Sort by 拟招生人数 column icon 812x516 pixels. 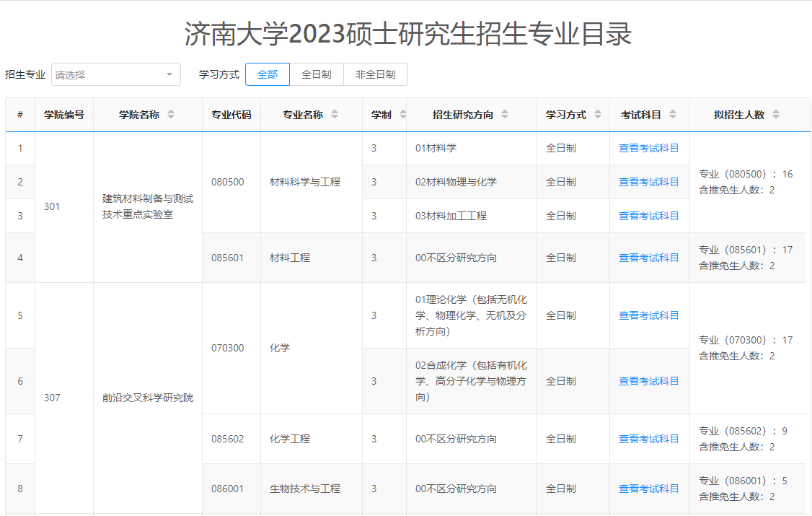[776, 115]
